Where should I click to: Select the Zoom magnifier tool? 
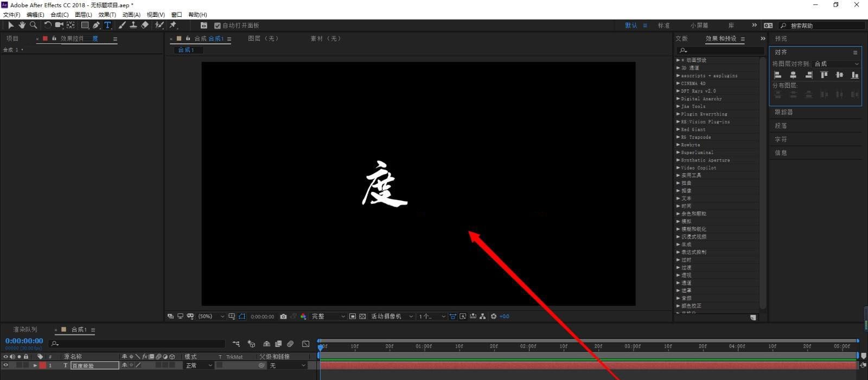[x=33, y=25]
